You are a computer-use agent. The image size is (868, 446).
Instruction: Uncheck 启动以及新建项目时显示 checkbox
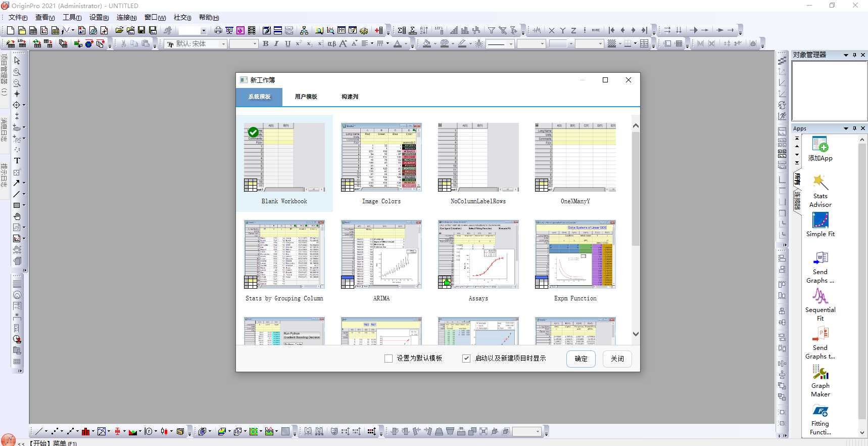click(x=466, y=359)
